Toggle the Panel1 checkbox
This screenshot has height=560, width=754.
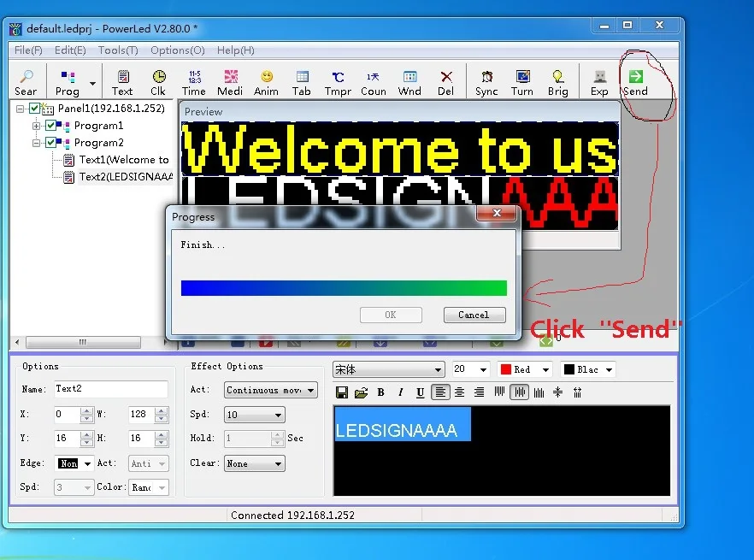coord(34,109)
